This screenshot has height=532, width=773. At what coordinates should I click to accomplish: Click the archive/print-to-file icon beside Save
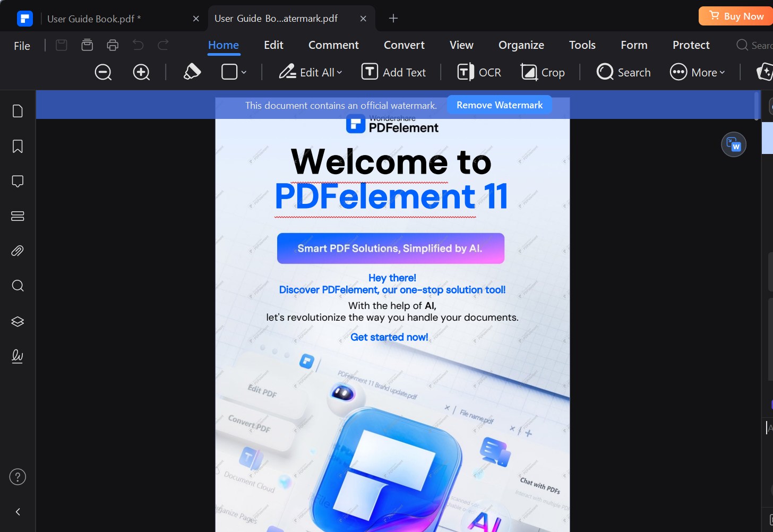(x=87, y=45)
